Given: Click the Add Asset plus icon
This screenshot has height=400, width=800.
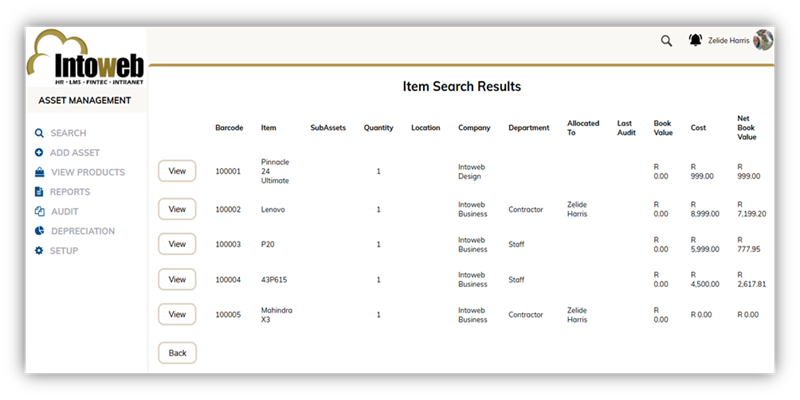Looking at the screenshot, I should [x=39, y=153].
